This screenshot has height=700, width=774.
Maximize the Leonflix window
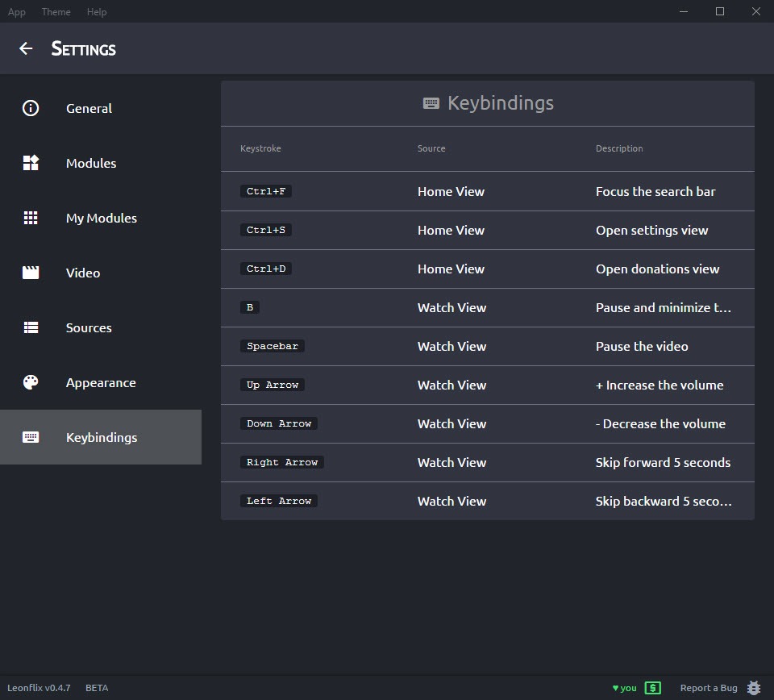point(720,11)
